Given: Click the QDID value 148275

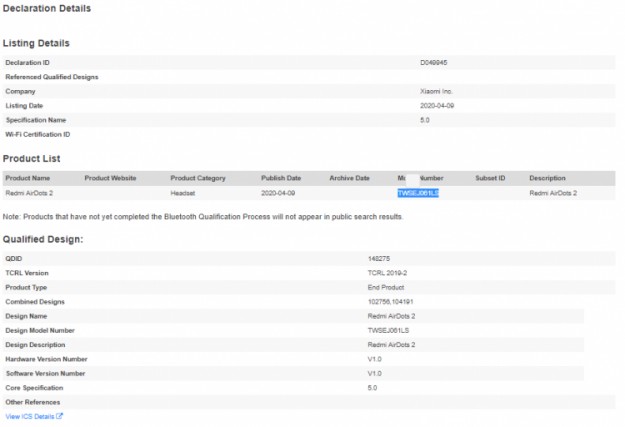Looking at the screenshot, I should pos(380,258).
